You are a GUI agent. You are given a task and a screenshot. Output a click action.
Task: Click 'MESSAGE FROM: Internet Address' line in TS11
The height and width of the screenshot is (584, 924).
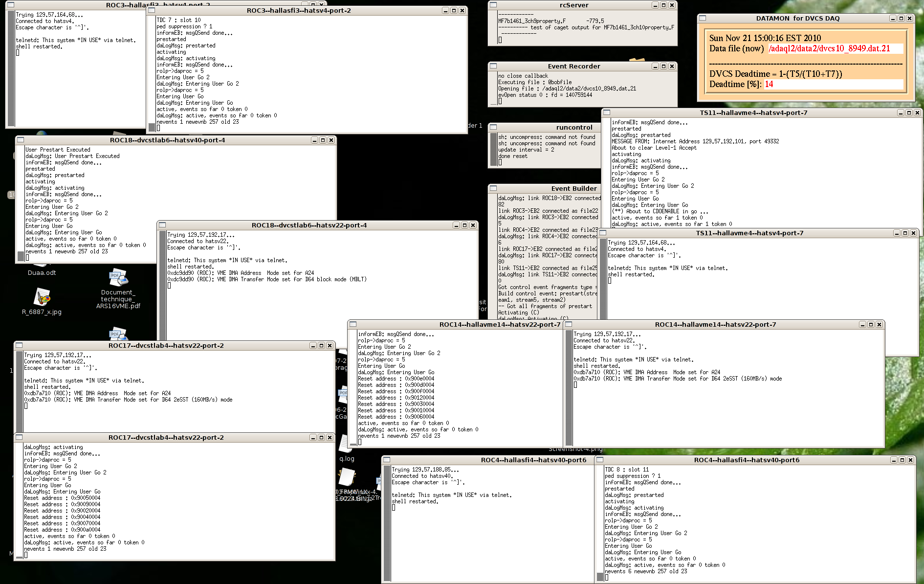pyautogui.click(x=695, y=141)
